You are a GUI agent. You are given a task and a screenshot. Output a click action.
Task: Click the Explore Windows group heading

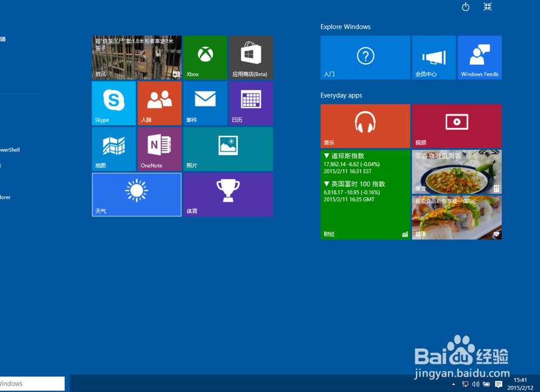click(346, 27)
